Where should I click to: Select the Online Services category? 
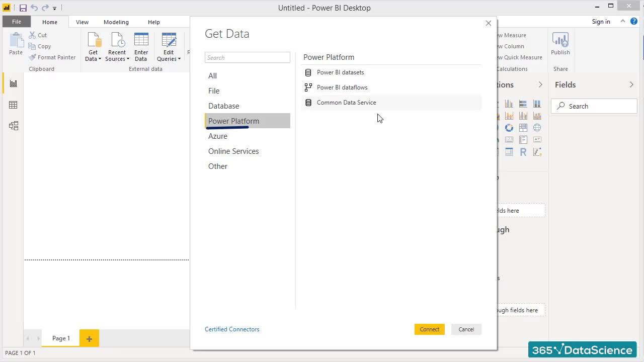click(x=248, y=151)
